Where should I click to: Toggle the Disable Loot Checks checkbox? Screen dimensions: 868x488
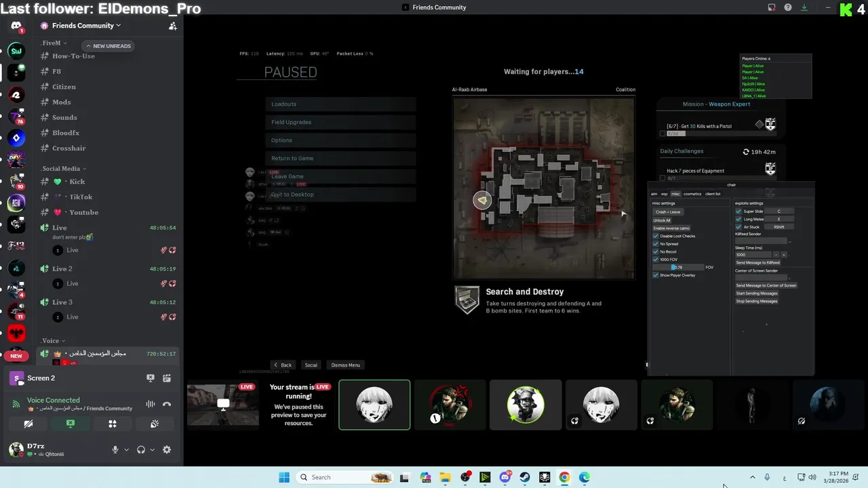[x=656, y=236]
